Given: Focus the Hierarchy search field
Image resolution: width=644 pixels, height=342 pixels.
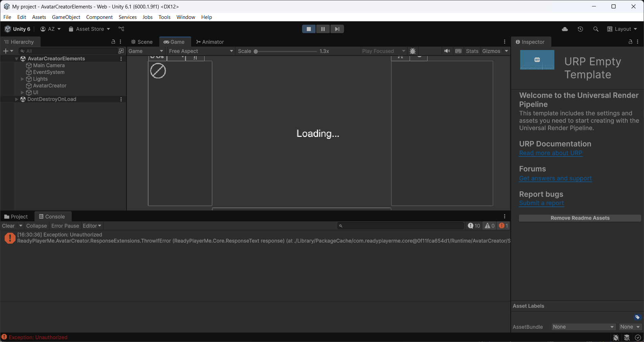Looking at the screenshot, I should [x=68, y=51].
